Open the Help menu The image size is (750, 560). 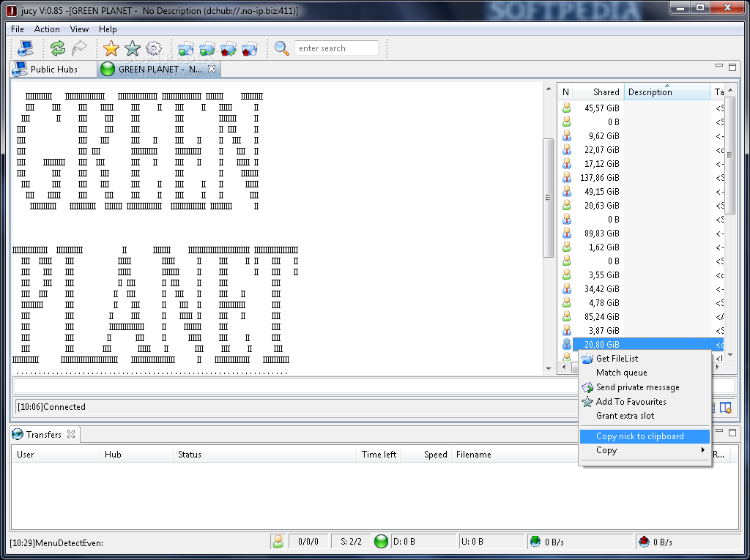pos(108,29)
